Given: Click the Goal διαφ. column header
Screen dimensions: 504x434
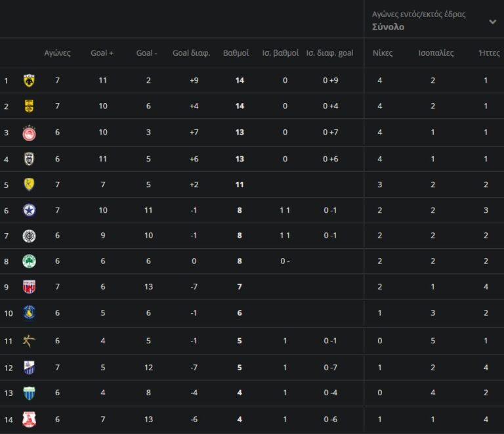Looking at the screenshot, I should pos(191,53).
